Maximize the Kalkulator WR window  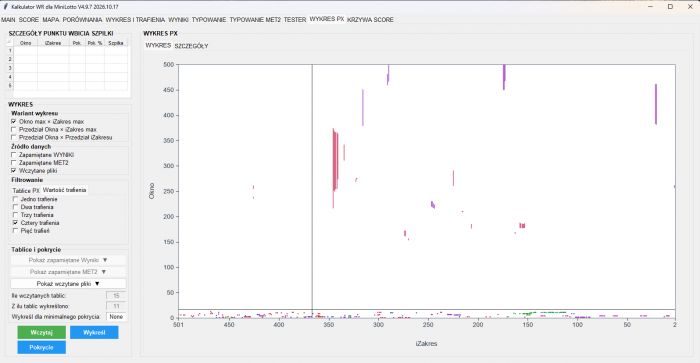pyautogui.click(x=670, y=7)
